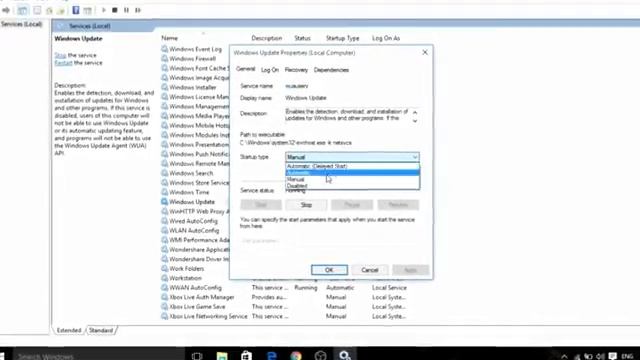640x360 pixels.
Task: Switch to the Dependencies tab
Action: pyautogui.click(x=331, y=70)
